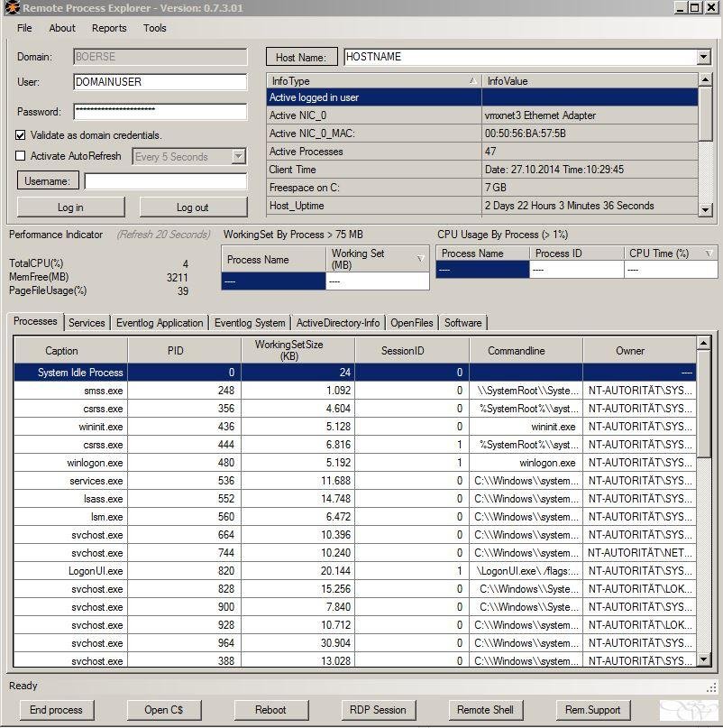Click the User input field
This screenshot has width=723, height=728.
160,82
